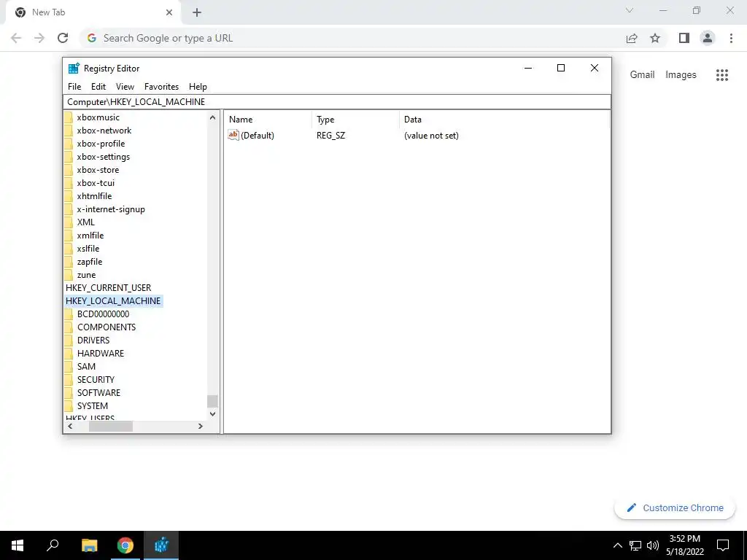Click Chrome's forward navigation arrow
This screenshot has width=747, height=560.
[x=39, y=38]
